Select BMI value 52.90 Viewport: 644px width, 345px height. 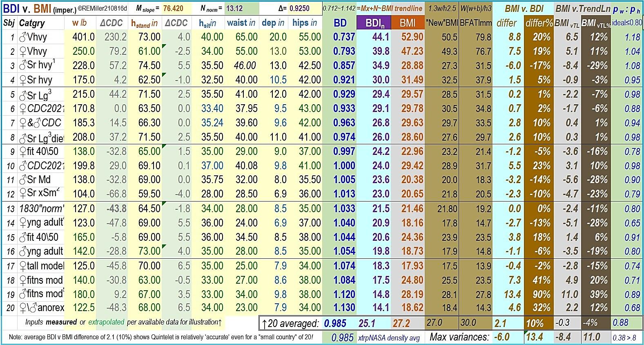[412, 37]
